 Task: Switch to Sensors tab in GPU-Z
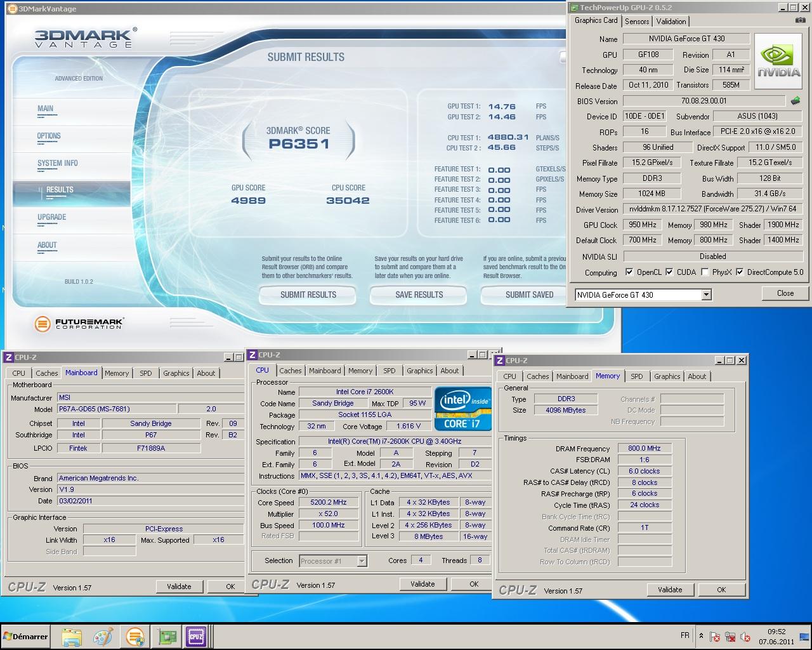pos(637,22)
